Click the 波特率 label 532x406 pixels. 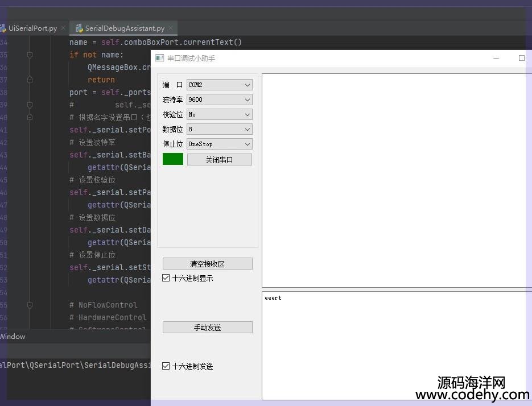172,100
